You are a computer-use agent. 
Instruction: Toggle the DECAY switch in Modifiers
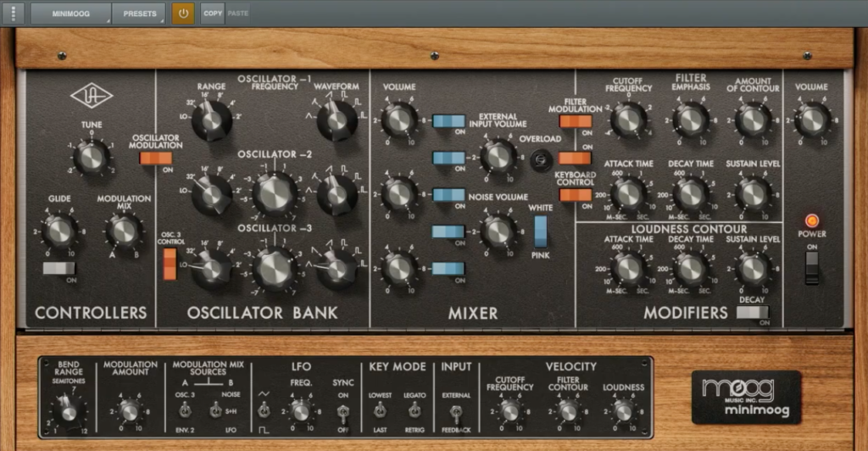coord(753,312)
